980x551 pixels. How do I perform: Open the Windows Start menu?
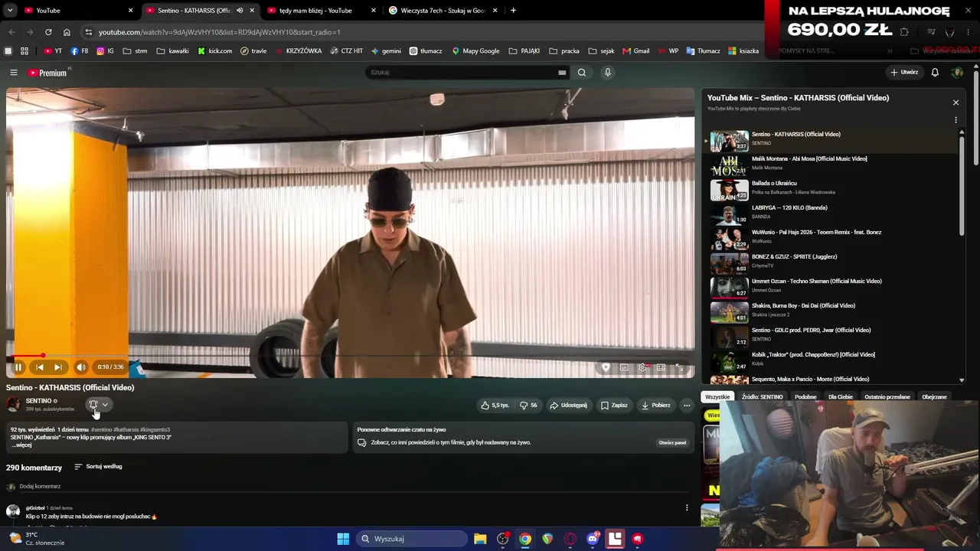click(x=343, y=539)
